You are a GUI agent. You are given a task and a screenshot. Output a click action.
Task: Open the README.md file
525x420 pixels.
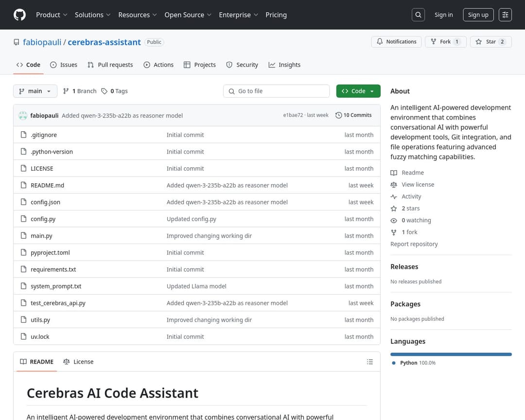pyautogui.click(x=47, y=185)
